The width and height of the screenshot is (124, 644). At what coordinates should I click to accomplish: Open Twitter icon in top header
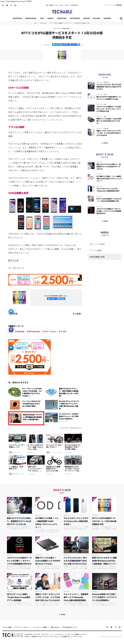tap(7, 5)
